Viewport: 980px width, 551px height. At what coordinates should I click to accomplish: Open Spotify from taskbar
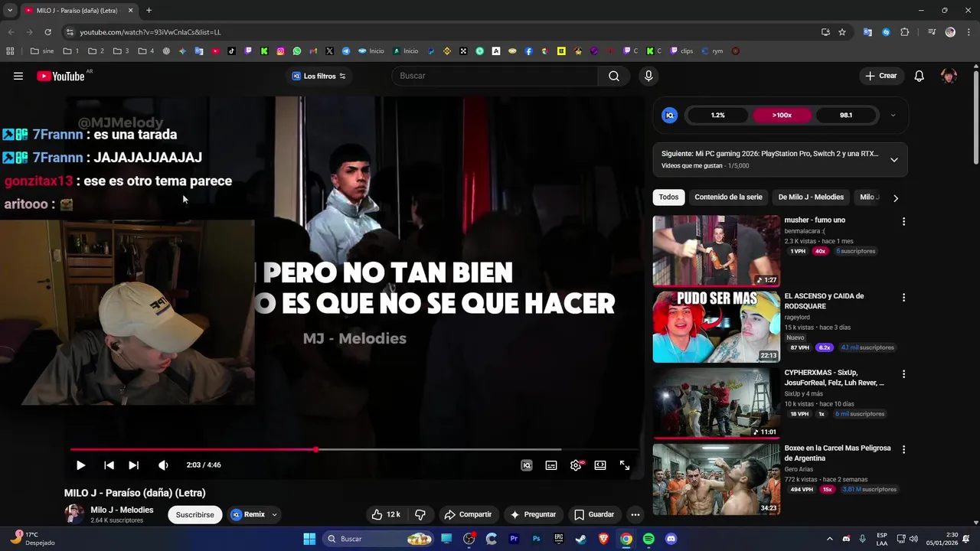point(648,539)
